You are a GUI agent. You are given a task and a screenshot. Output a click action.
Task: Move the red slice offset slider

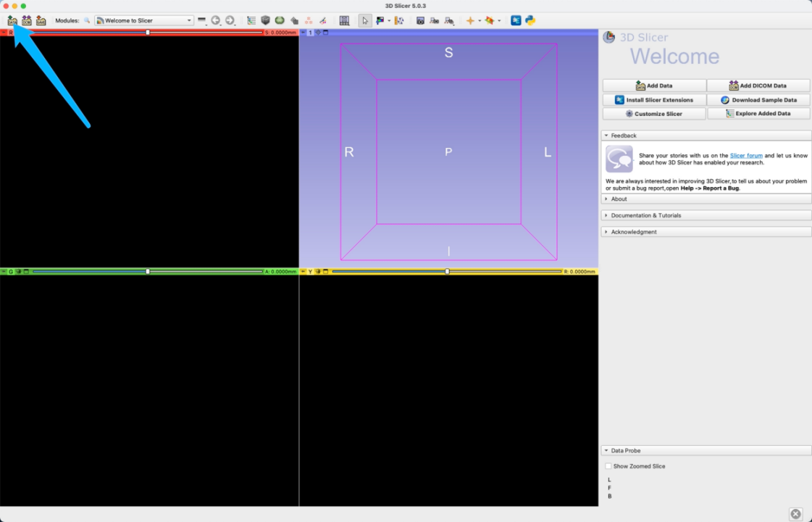click(148, 32)
